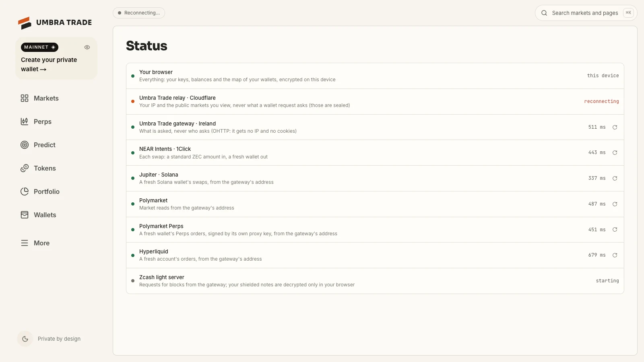Click the 'starting' status label
This screenshot has width=644, height=362.
click(x=607, y=281)
